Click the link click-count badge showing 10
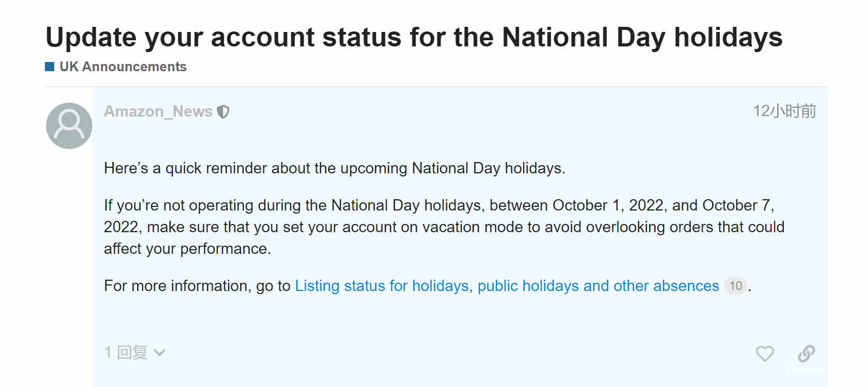The height and width of the screenshot is (387, 868). tap(735, 286)
